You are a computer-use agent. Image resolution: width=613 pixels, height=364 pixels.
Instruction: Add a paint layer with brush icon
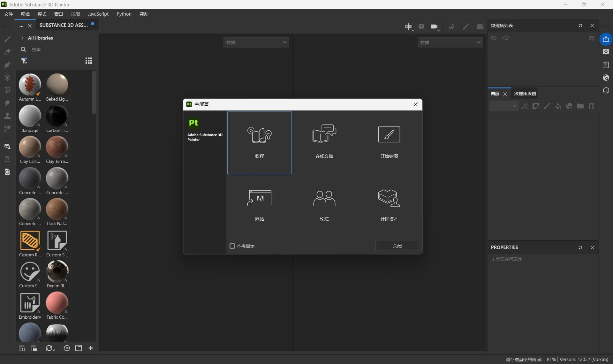[x=547, y=106]
